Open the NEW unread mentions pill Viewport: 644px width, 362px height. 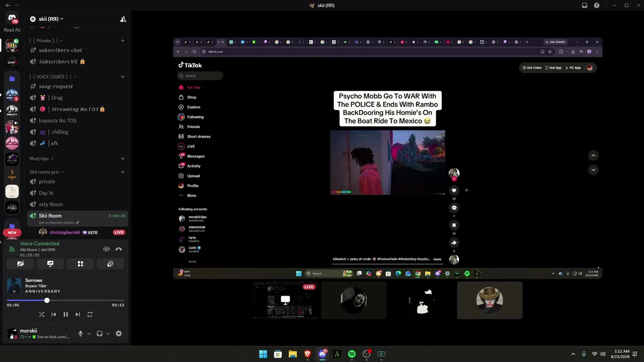coord(12,233)
